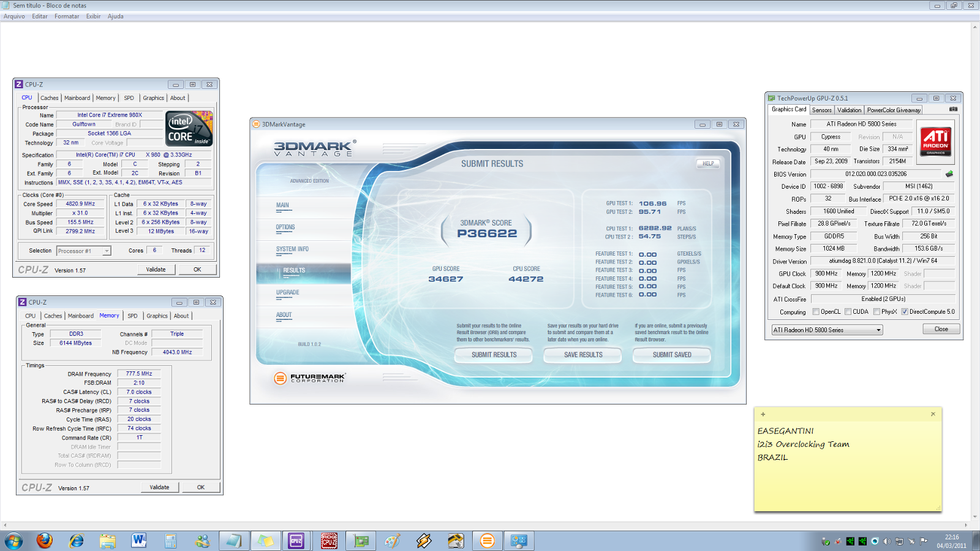Screen dimensions: 980x551
Task: Click the volume speaker icon in system tray
Action: (887, 541)
